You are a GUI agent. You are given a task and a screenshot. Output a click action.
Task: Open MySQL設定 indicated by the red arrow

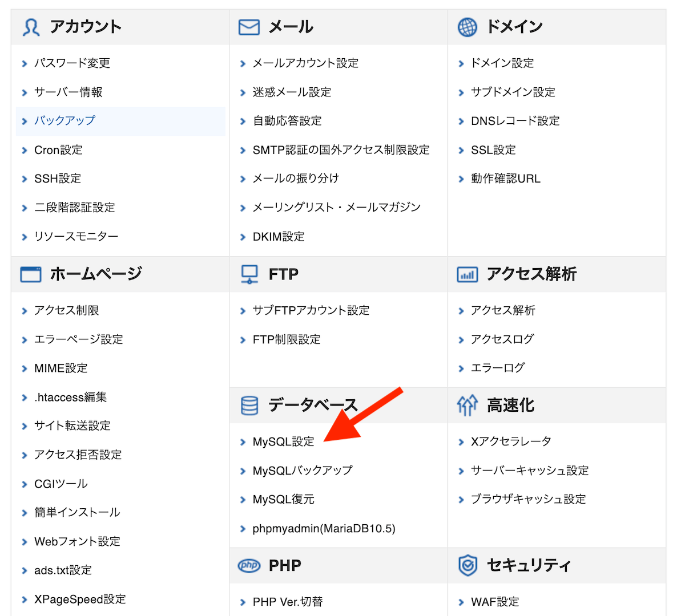coord(282,441)
